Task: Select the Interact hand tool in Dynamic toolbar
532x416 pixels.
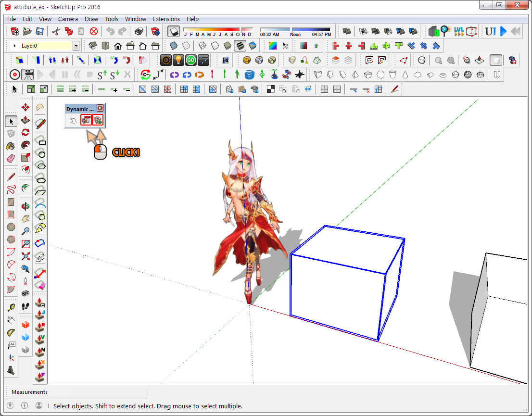Action: tap(73, 120)
